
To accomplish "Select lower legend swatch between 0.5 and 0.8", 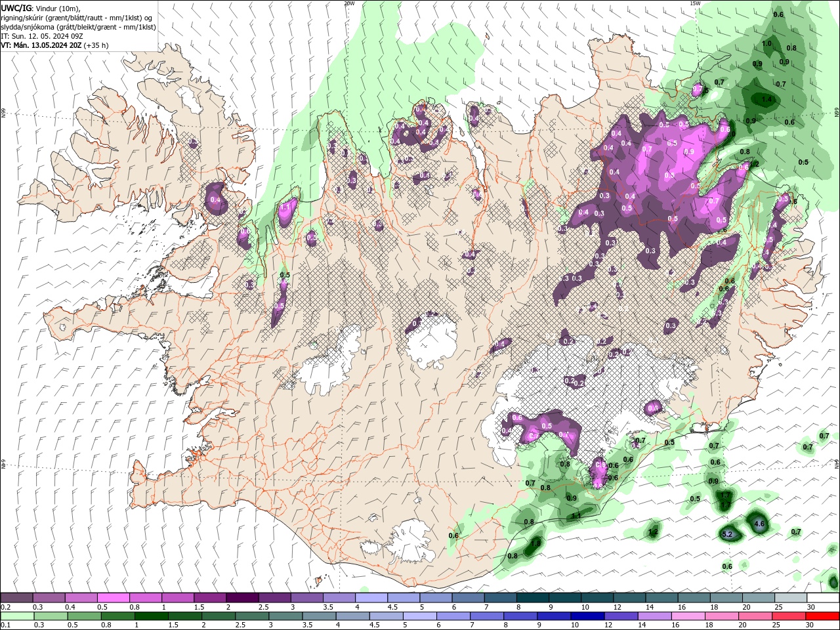I will [84, 616].
